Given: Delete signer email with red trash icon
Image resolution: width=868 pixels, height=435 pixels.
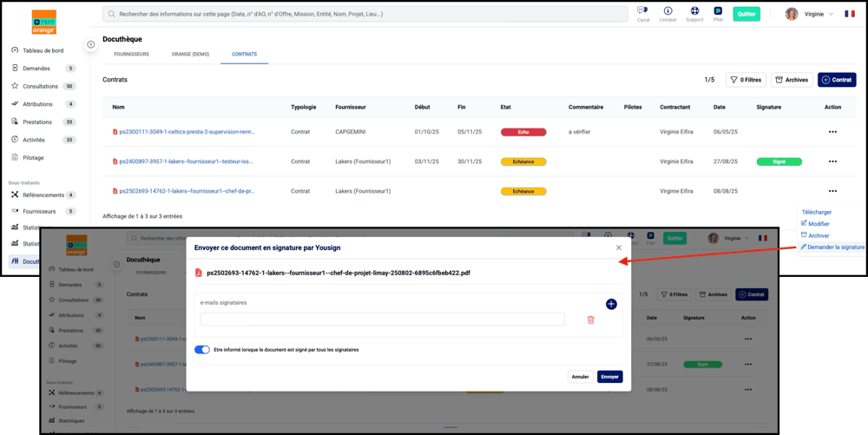Looking at the screenshot, I should (590, 320).
